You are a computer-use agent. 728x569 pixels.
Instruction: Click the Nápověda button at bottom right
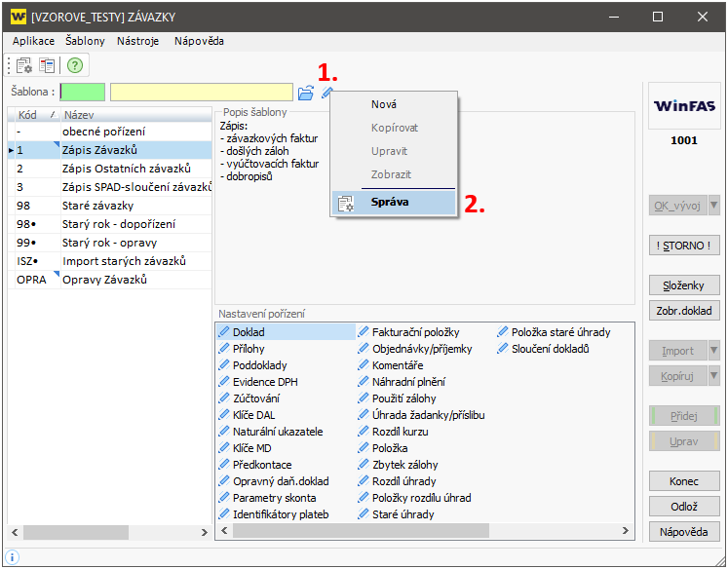(684, 532)
